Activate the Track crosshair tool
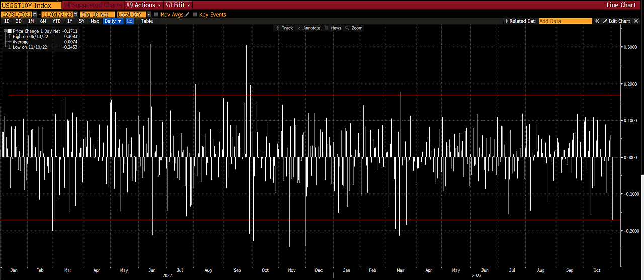This screenshot has height=280, width=644. (284, 28)
